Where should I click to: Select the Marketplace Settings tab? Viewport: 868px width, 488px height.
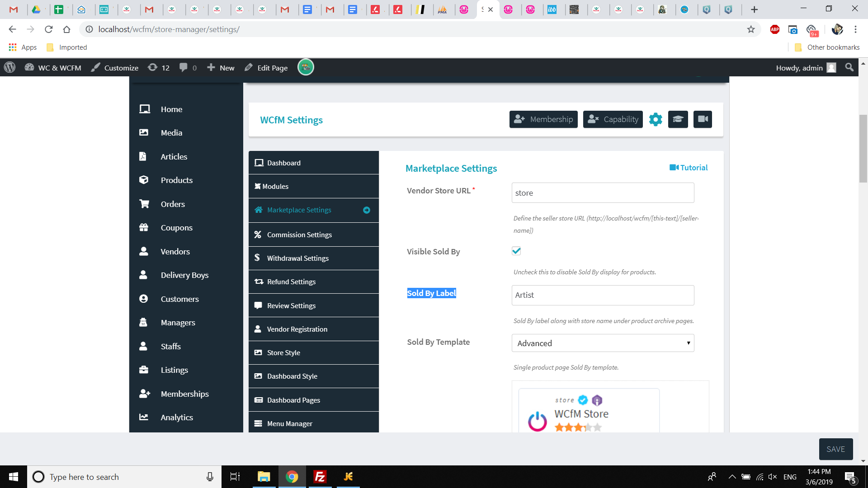(x=314, y=210)
